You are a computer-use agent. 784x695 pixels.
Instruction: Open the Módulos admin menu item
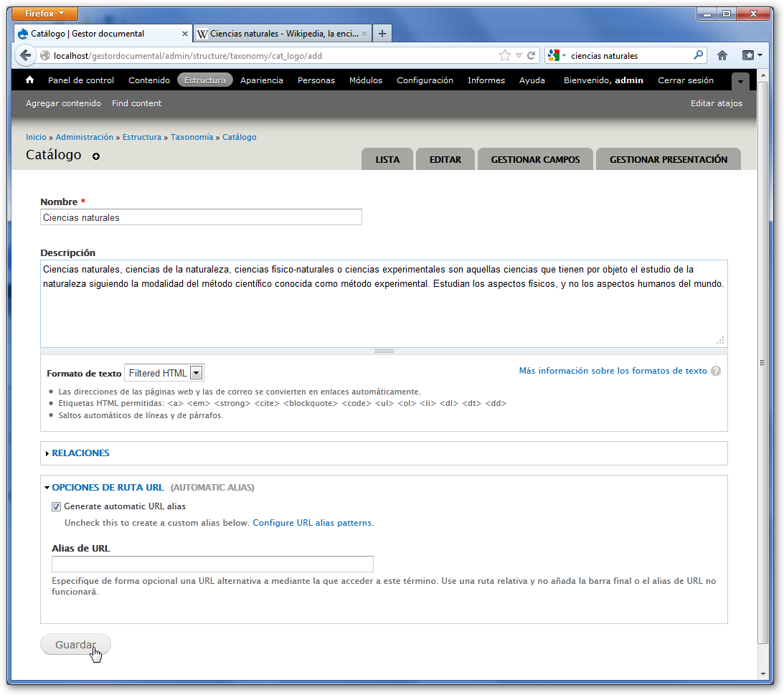point(366,80)
